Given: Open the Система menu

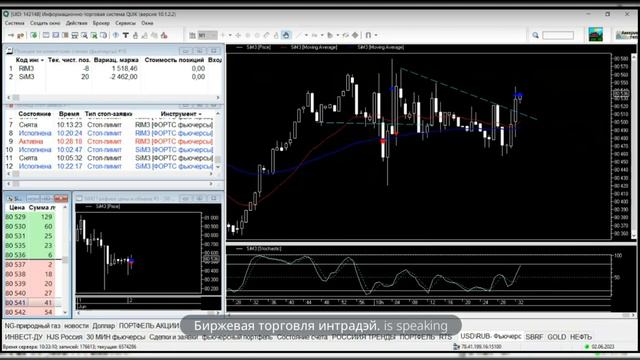Looking at the screenshot, I should tap(15, 23).
